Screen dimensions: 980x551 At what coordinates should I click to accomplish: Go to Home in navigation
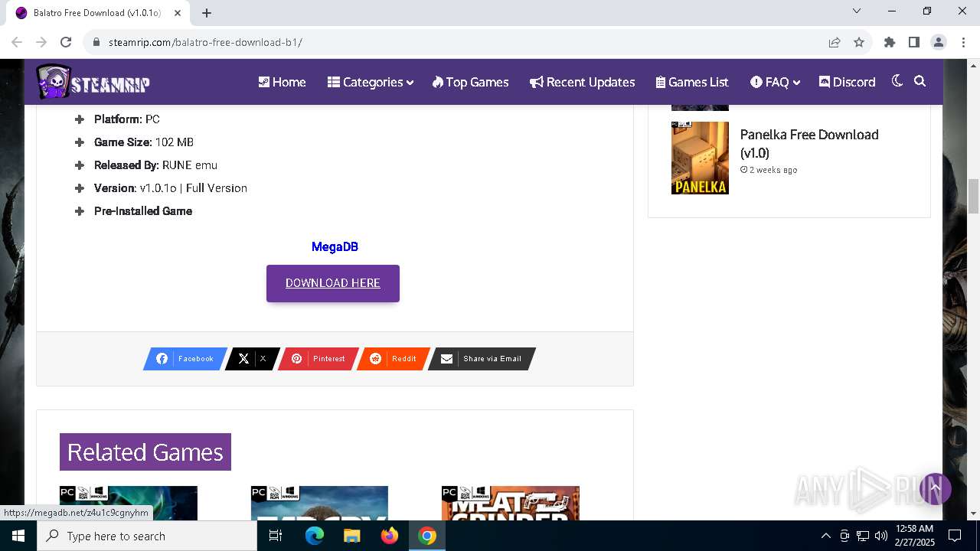[282, 82]
